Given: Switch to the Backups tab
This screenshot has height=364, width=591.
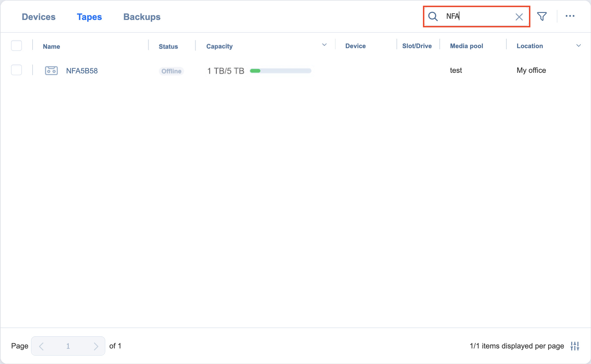Looking at the screenshot, I should (x=142, y=17).
